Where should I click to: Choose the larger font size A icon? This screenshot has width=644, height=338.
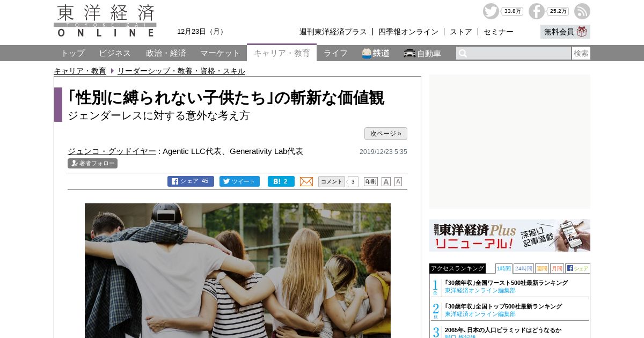click(x=386, y=182)
